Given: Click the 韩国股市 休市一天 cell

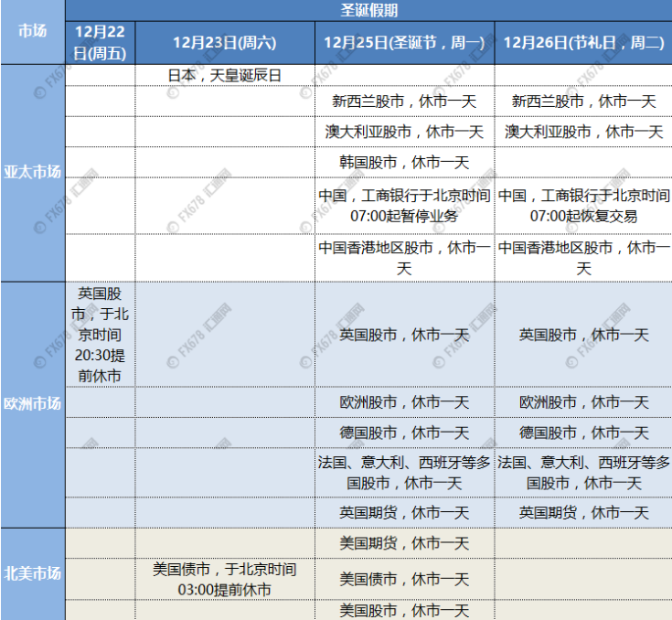Looking at the screenshot, I should pyautogui.click(x=404, y=163).
